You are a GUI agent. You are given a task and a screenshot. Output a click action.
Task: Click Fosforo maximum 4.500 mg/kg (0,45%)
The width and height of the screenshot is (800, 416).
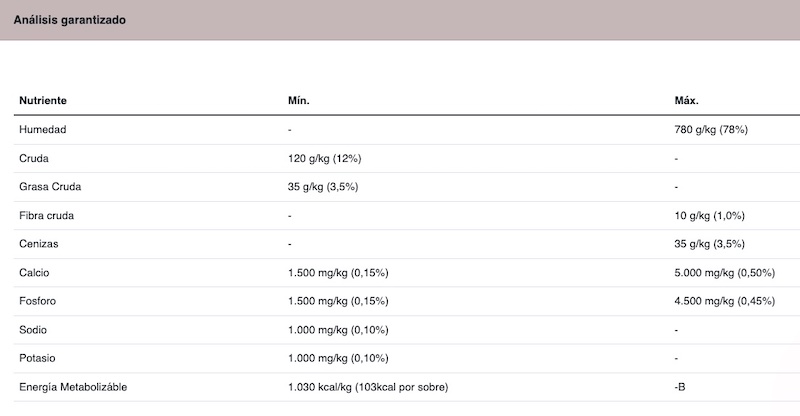point(724,301)
